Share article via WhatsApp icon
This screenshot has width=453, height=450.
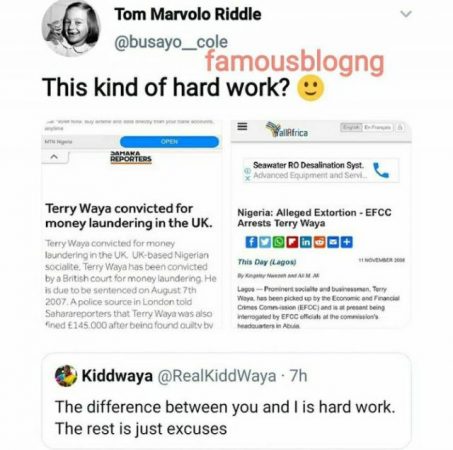(x=278, y=242)
